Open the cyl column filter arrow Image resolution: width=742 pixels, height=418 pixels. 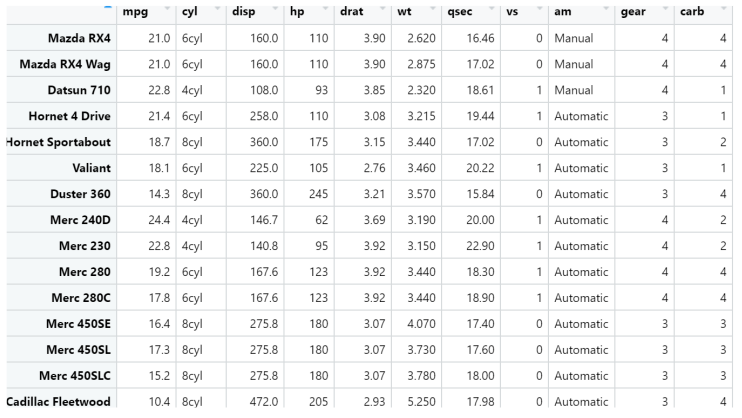[x=218, y=9]
